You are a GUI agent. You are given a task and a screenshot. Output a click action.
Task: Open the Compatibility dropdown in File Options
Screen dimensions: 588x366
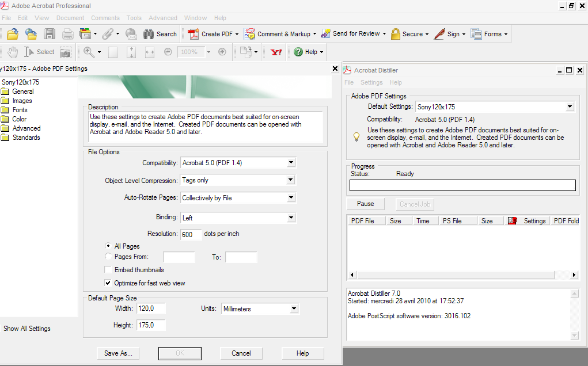coord(291,163)
